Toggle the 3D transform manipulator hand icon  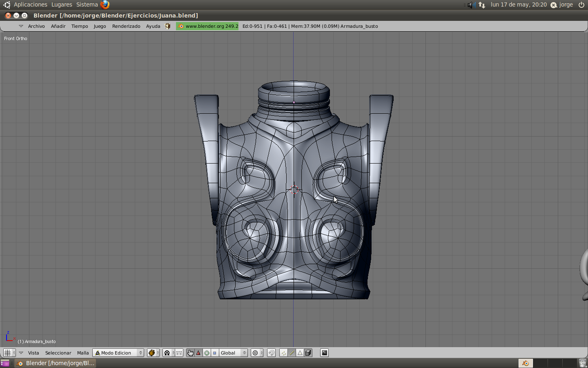[190, 353]
